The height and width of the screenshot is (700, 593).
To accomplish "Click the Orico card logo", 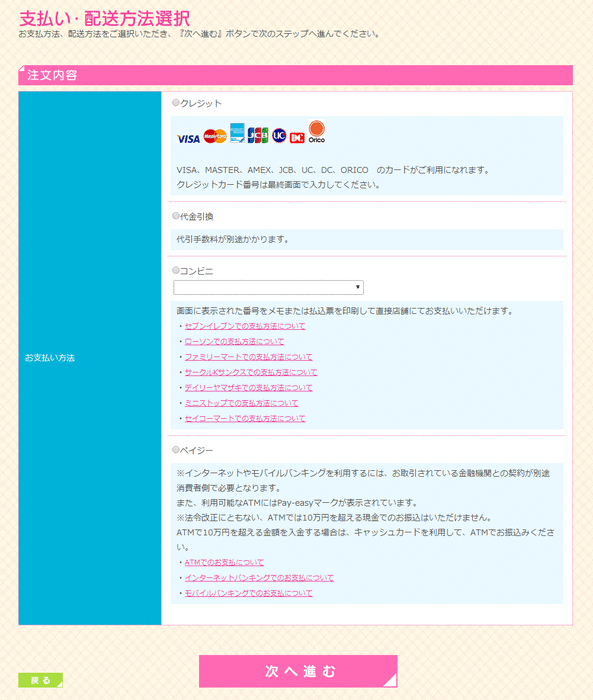I will click(317, 132).
